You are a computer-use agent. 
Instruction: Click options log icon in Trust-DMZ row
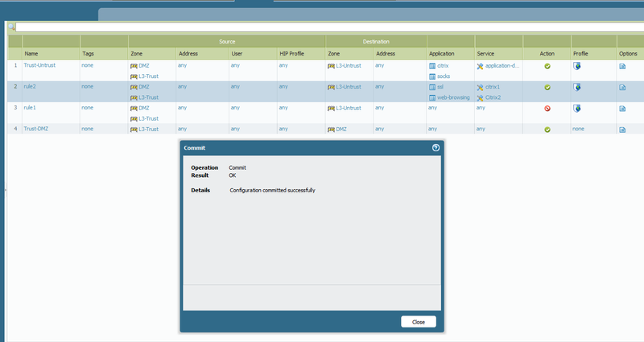622,130
